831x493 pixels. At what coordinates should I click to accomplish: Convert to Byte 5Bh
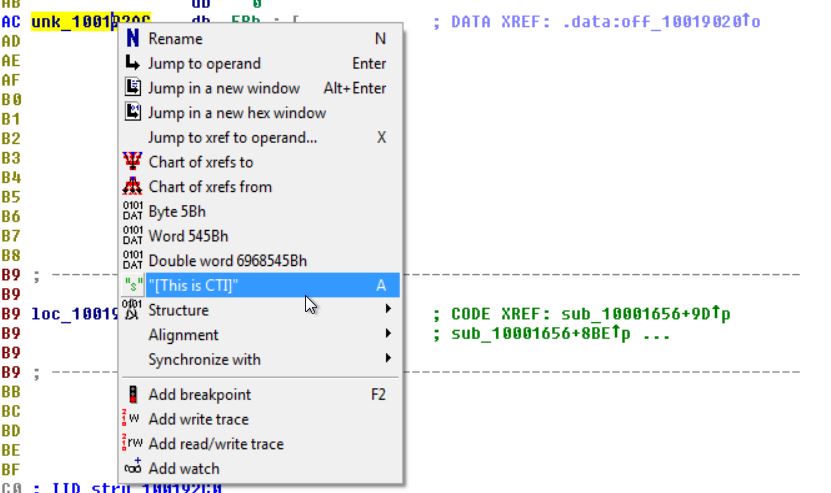pos(261,211)
